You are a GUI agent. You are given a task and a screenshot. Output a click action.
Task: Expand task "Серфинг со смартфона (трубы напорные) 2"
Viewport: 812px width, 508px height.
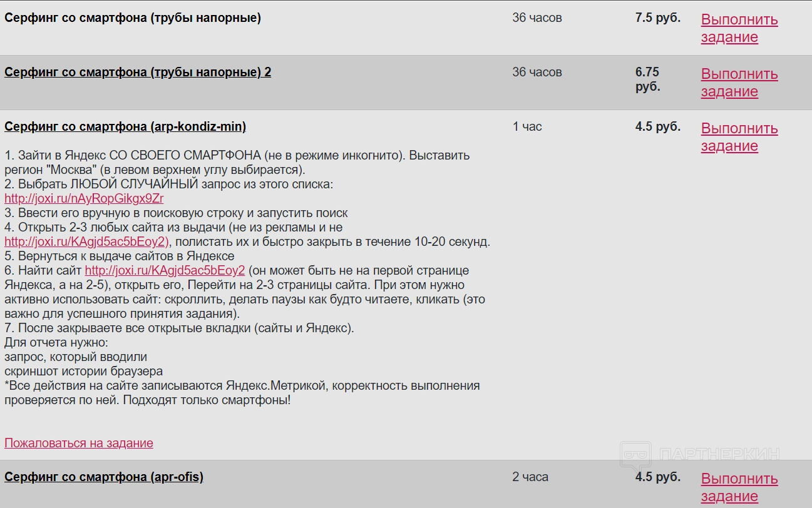(x=138, y=72)
